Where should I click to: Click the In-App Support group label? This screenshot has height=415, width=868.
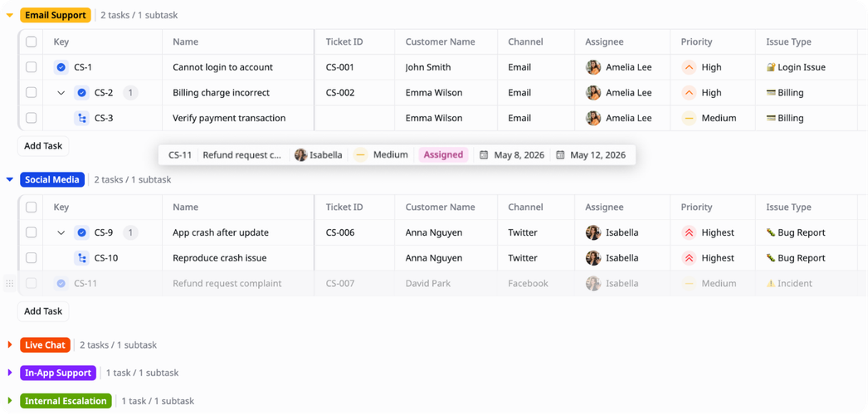58,373
